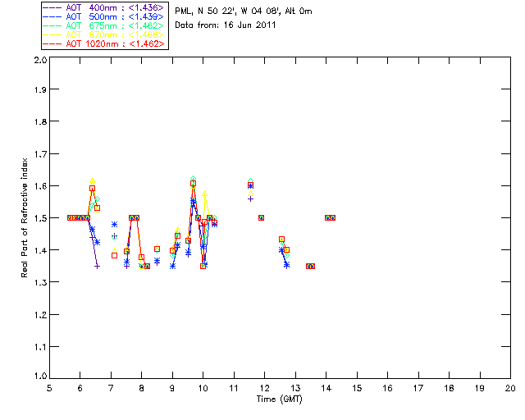Click the x-axis hour label 17

click(x=418, y=388)
